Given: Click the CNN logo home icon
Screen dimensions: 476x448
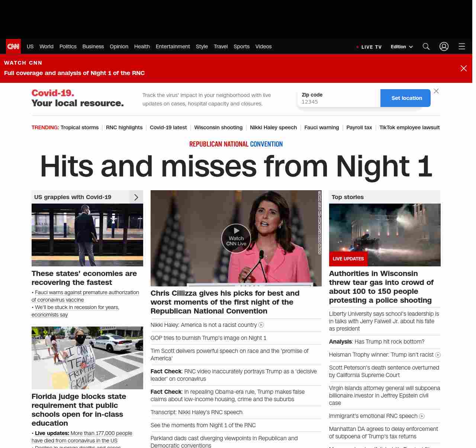Looking at the screenshot, I should tap(13, 46).
